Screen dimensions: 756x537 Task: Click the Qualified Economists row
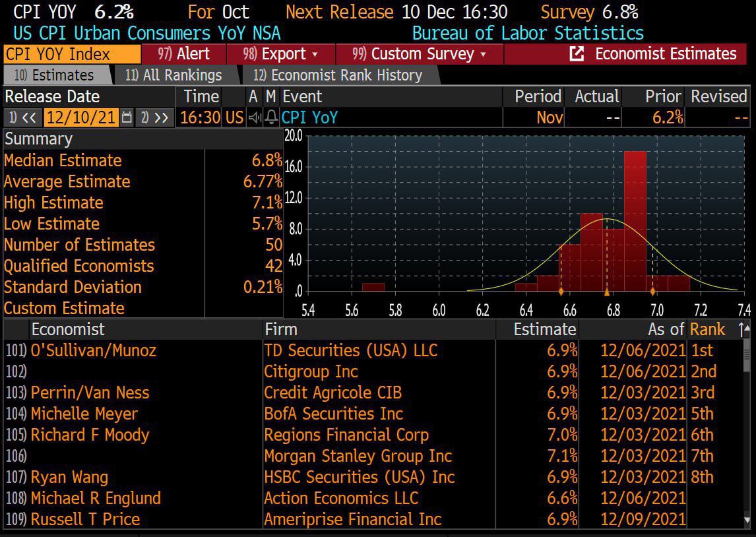(x=143, y=267)
